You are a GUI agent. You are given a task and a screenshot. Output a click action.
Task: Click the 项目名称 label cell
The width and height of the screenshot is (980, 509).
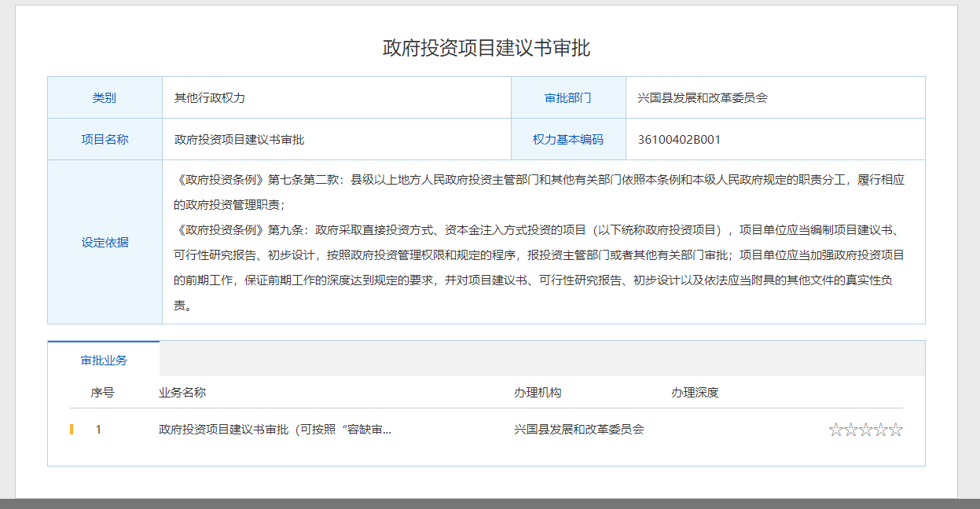pyautogui.click(x=105, y=140)
